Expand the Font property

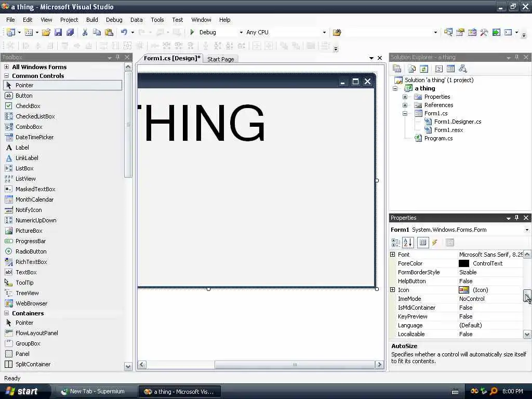coord(393,255)
